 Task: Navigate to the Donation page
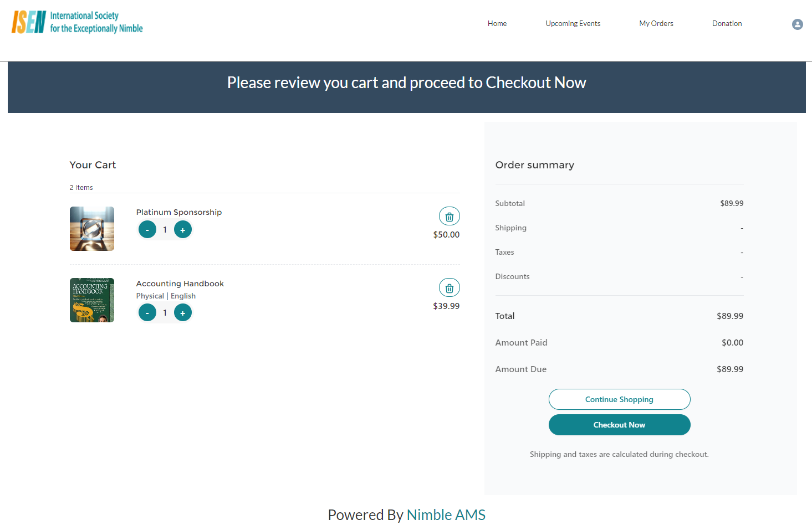click(727, 23)
